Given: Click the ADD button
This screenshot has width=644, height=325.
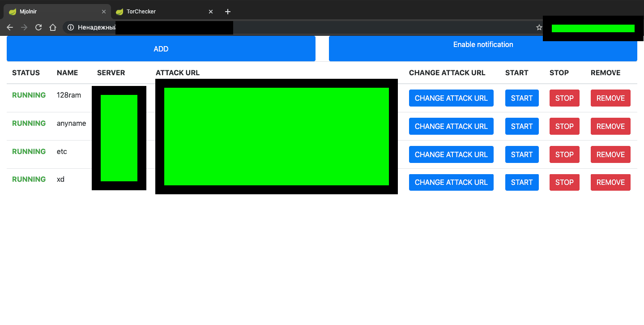Looking at the screenshot, I should click(161, 48).
